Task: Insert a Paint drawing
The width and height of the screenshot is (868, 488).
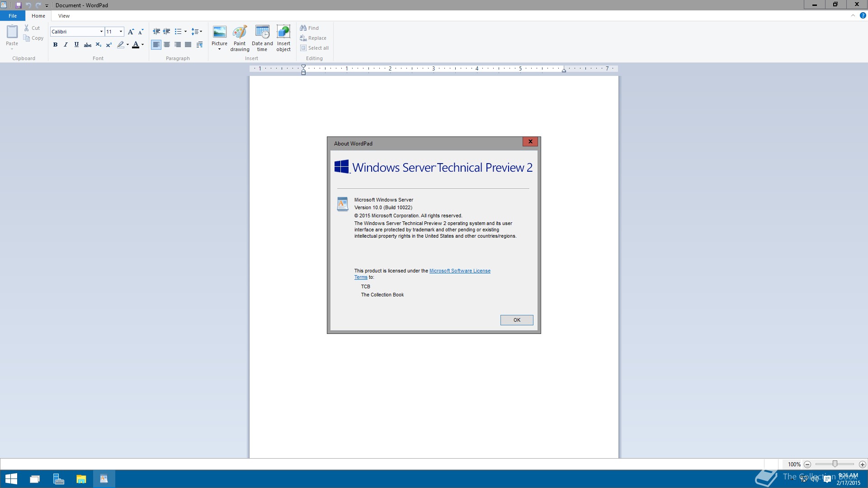Action: 240,38
